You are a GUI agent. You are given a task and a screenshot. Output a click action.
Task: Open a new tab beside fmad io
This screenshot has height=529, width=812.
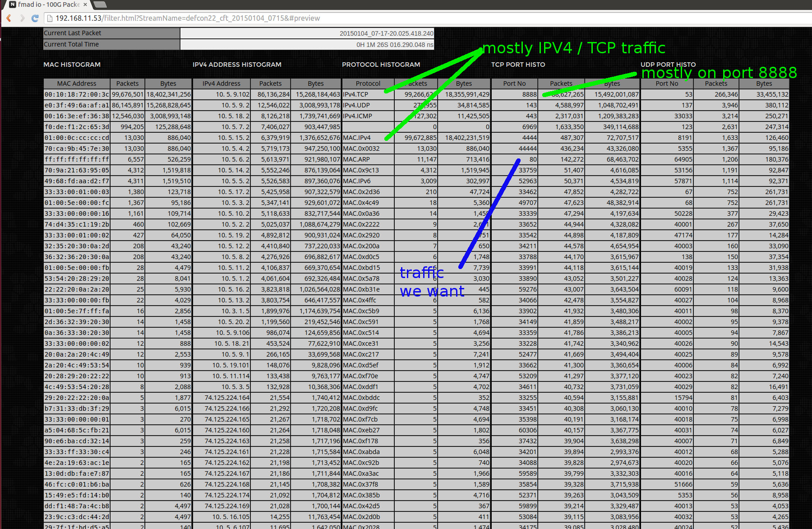(100, 5)
